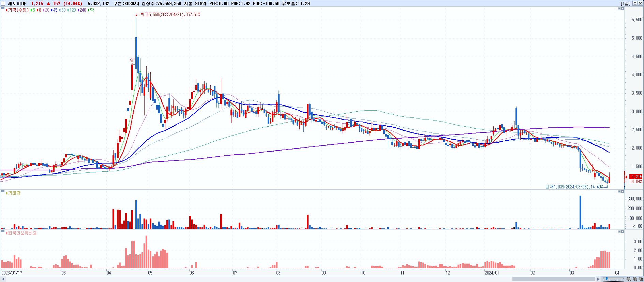Click the ROE:-108.60 value
This screenshot has width=644, height=282.
click(x=266, y=3)
